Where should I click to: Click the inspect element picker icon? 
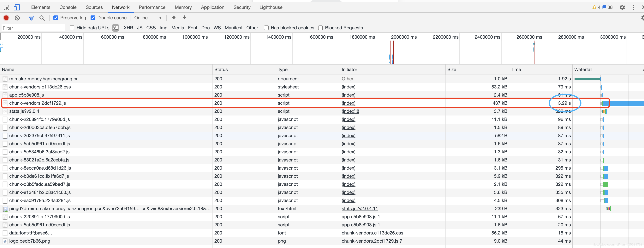pos(7,8)
